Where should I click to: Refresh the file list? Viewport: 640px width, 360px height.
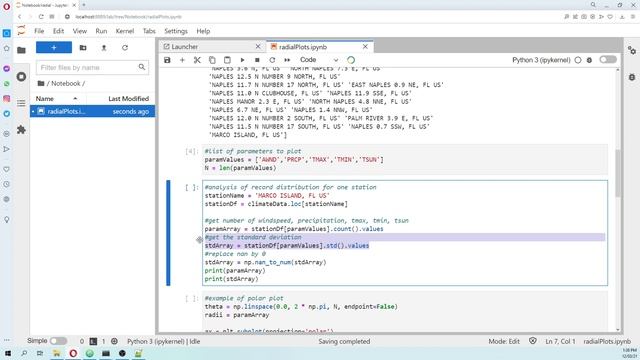coord(125,48)
